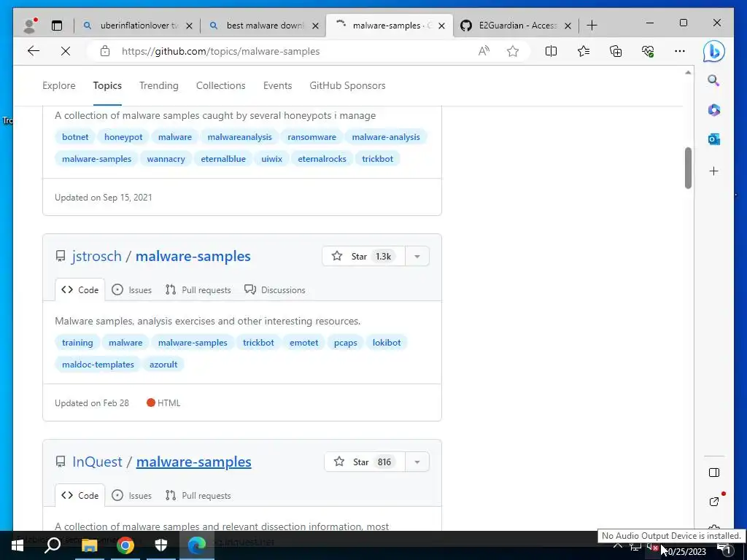Open Collections in toolbar

tap(616, 51)
